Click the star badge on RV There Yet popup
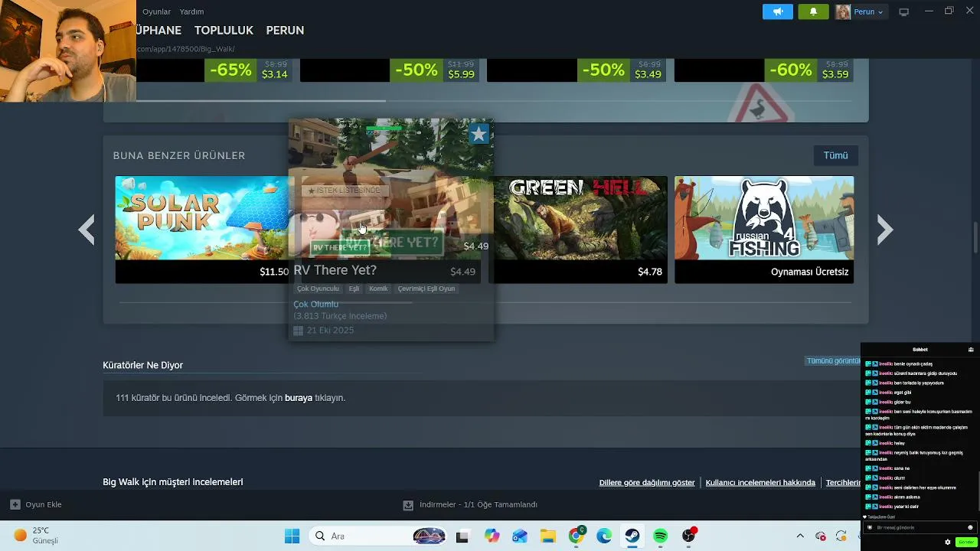 (x=479, y=135)
